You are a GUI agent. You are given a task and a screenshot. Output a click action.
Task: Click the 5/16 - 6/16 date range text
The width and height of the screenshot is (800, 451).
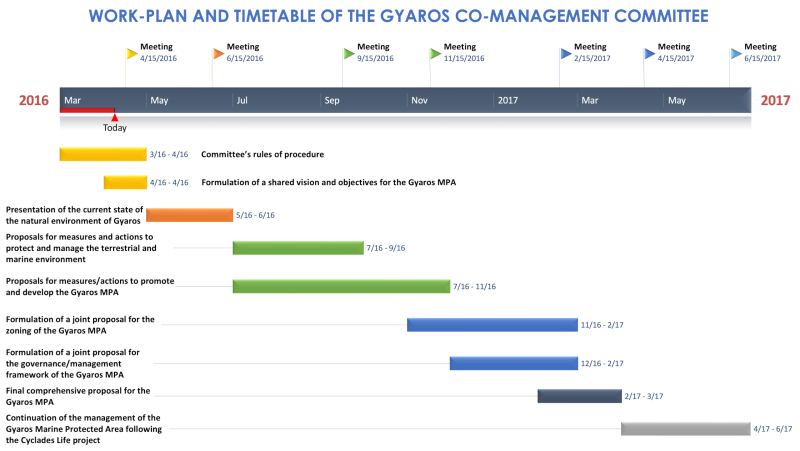click(255, 215)
